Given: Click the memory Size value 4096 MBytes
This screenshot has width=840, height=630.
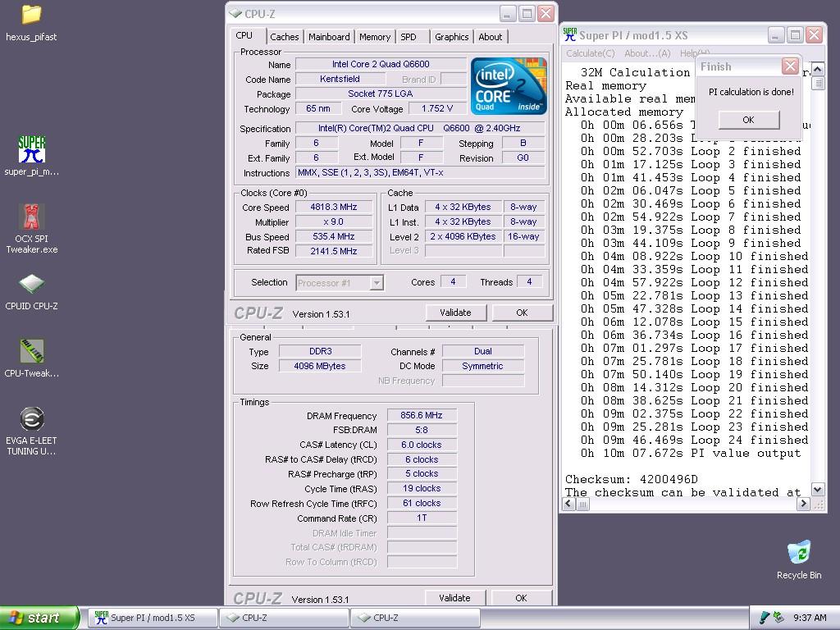Looking at the screenshot, I should [321, 366].
